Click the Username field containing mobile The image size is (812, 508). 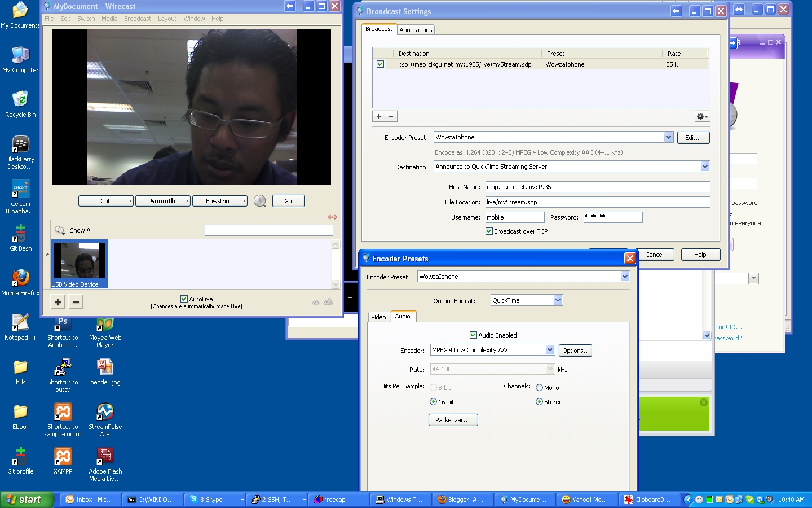coord(515,217)
